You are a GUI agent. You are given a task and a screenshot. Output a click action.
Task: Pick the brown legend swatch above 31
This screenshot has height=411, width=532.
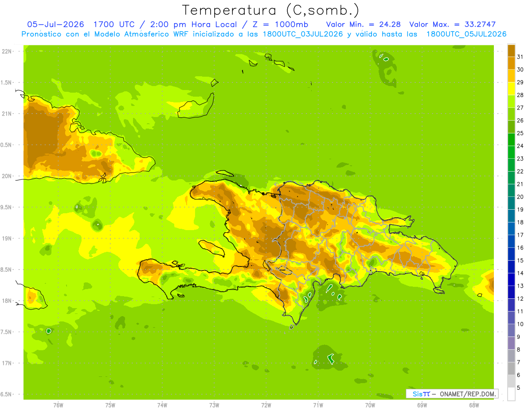(x=511, y=50)
